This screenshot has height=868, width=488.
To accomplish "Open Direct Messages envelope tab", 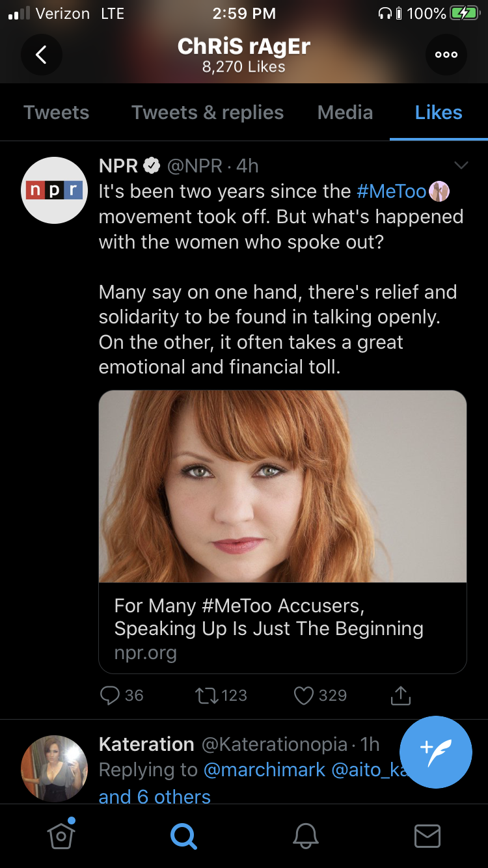I will pyautogui.click(x=427, y=835).
